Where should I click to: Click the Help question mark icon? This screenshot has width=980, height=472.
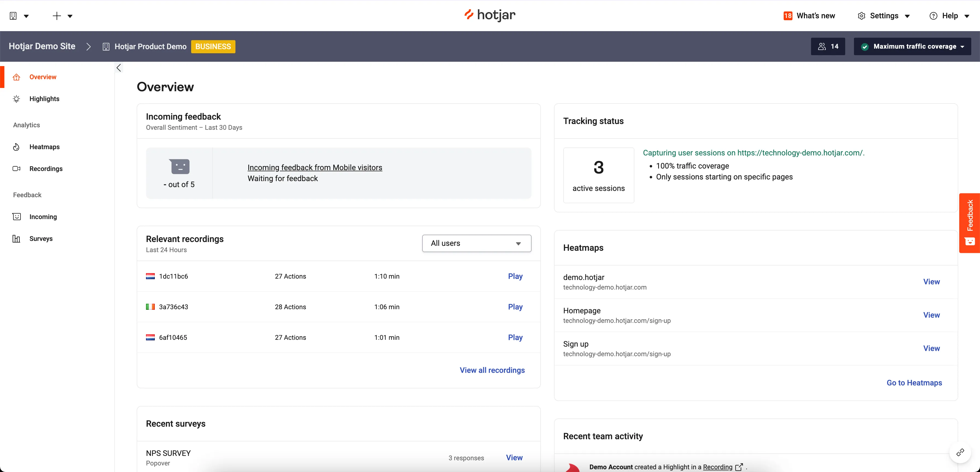(933, 16)
